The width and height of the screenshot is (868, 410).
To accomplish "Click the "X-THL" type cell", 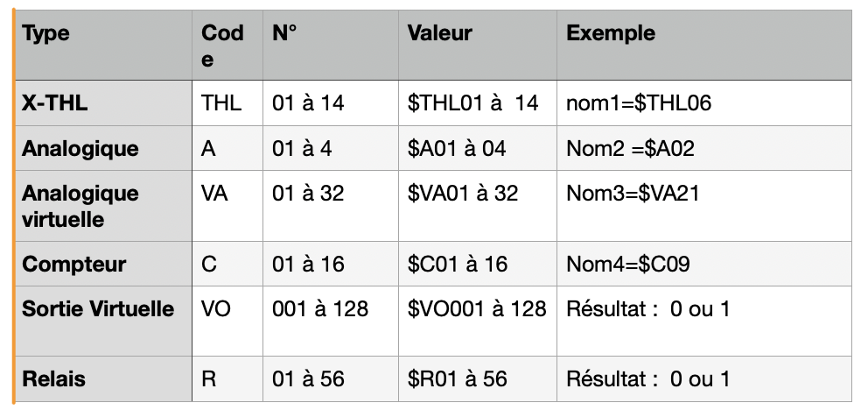I will point(54,103).
